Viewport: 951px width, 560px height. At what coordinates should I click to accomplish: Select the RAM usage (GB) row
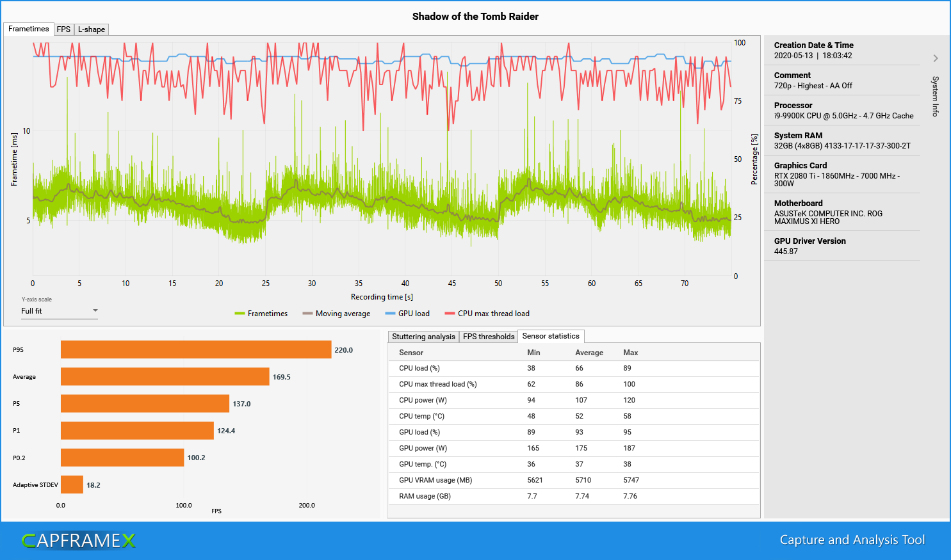[x=574, y=496]
